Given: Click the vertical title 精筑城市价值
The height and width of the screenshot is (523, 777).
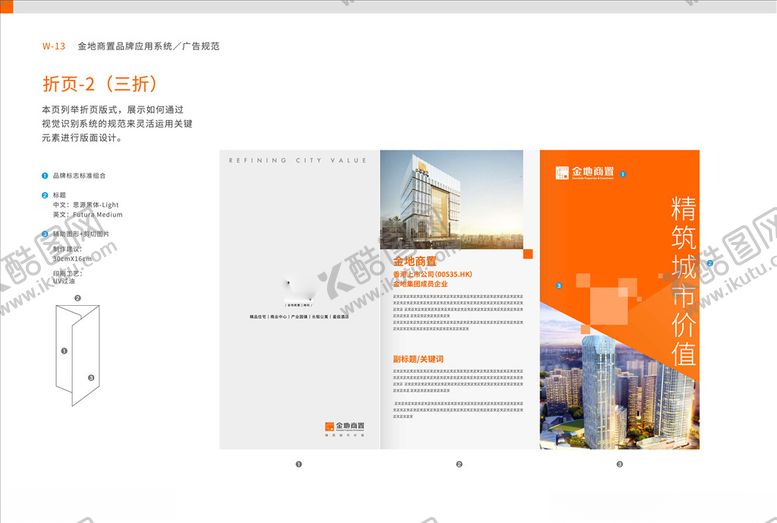Looking at the screenshot, I should (x=684, y=281).
